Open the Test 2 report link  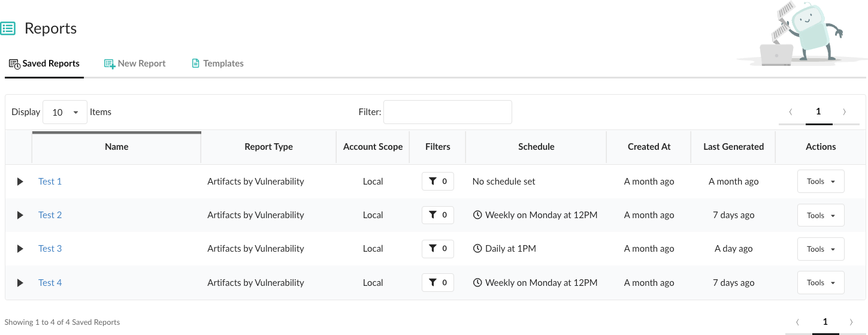(x=50, y=215)
